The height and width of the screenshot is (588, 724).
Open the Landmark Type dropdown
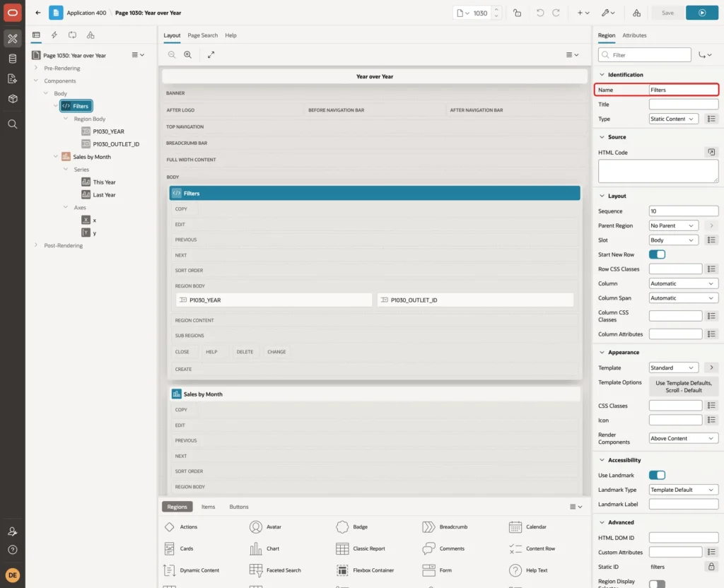[684, 490]
